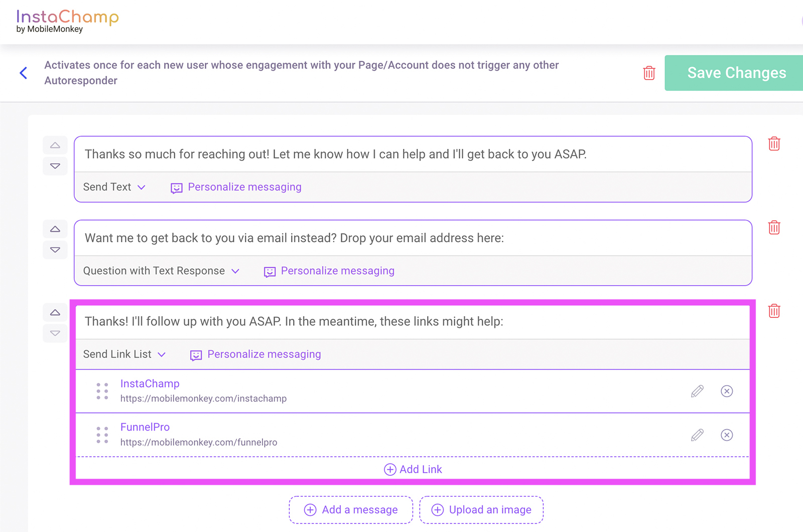
Task: Move the 'Thanks! I'll follow up' message up
Action: (x=55, y=313)
